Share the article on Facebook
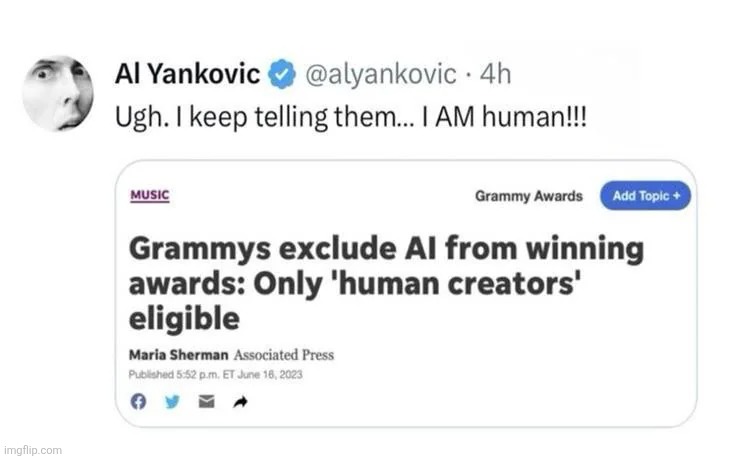 [x=138, y=402]
